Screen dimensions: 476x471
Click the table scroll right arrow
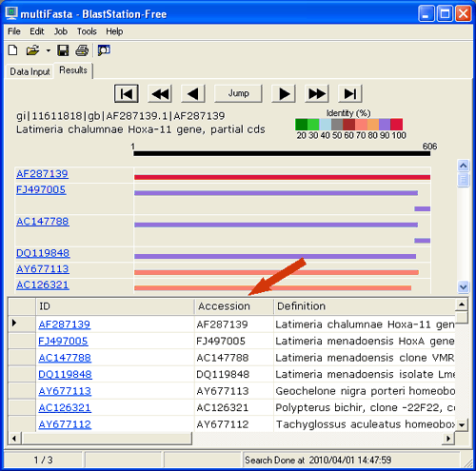tap(448, 439)
